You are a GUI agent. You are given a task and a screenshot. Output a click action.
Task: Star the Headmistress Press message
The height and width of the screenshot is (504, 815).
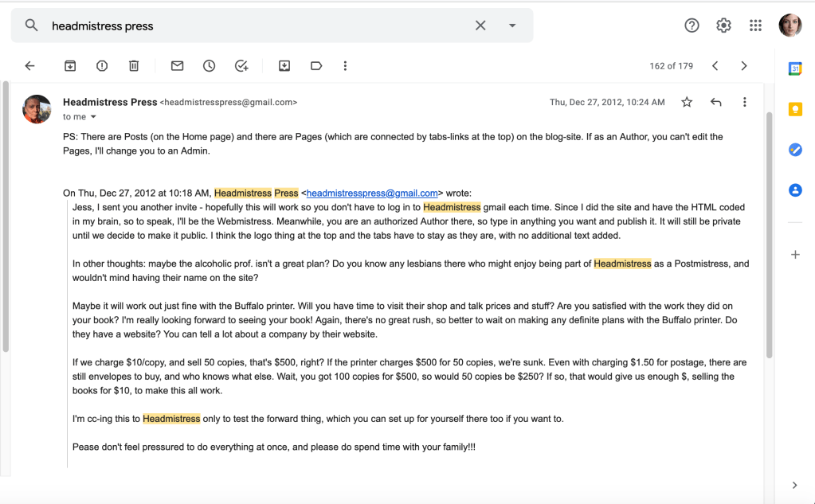coord(687,102)
